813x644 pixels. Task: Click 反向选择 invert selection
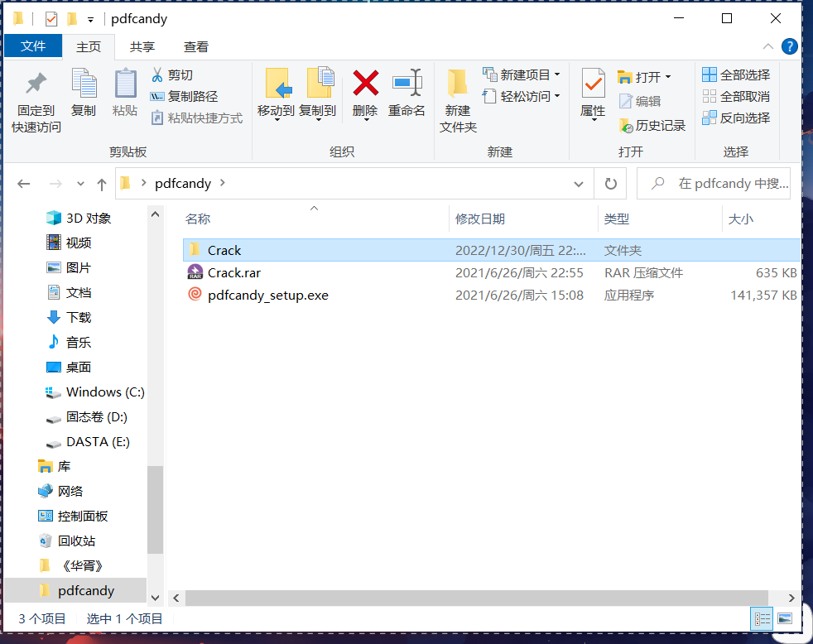[736, 118]
